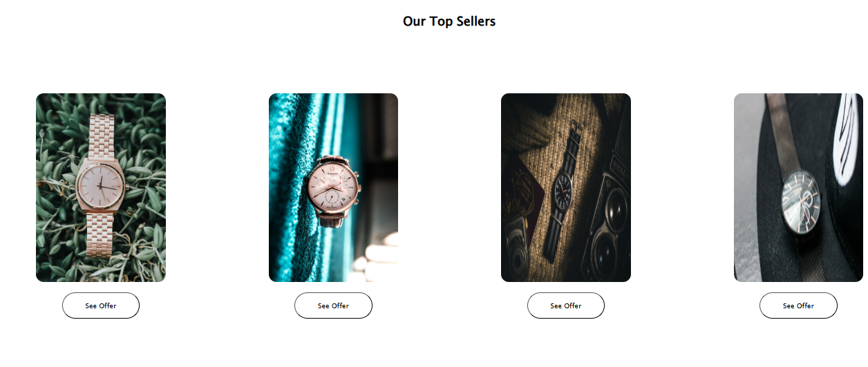Click the dial of the gold bracelet watch
Screen dimensions: 868x367
101,184
